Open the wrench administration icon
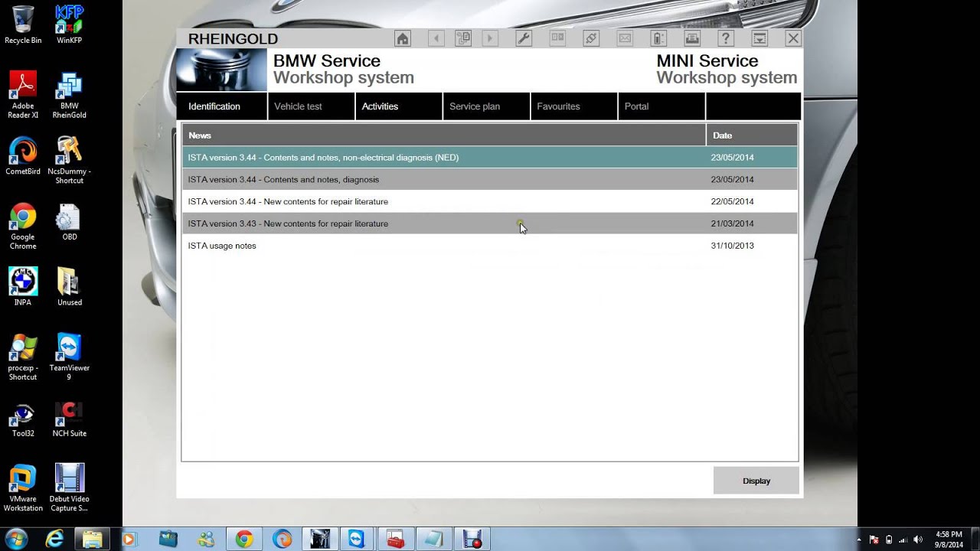The width and height of the screenshot is (980, 551). click(x=524, y=38)
